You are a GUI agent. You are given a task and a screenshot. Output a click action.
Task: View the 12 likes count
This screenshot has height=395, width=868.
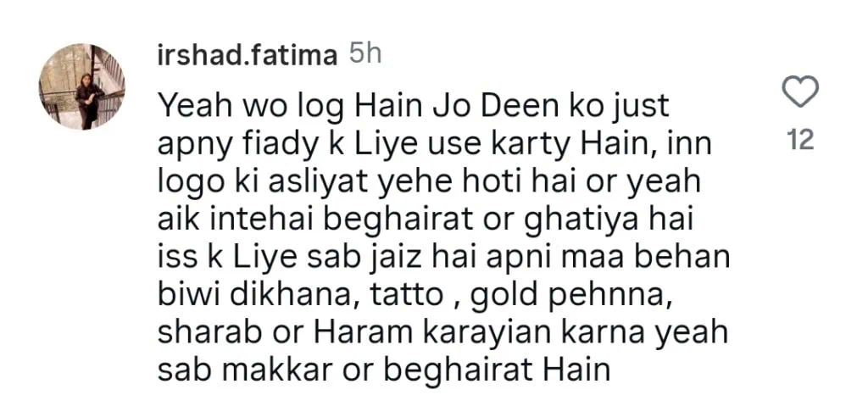[x=800, y=141]
